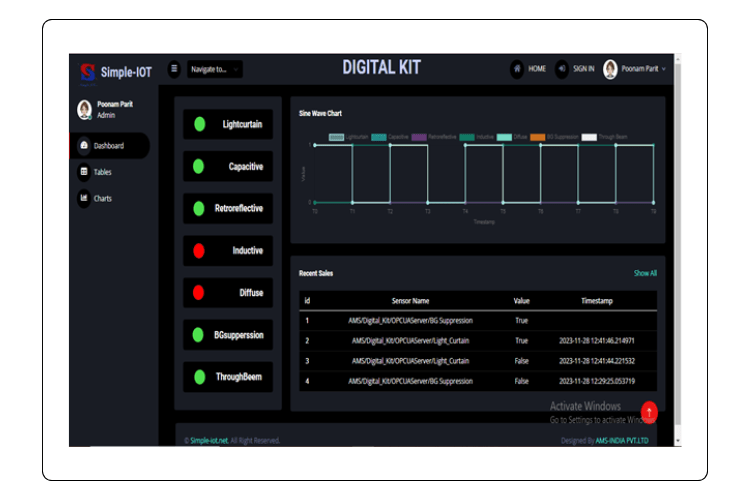This screenshot has width=750, height=500.
Task: Open the Simple-iot.net footer link
Action: pos(209,441)
